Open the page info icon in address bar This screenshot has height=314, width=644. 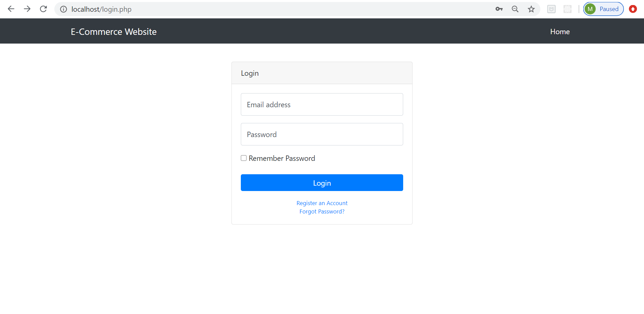pos(63,9)
